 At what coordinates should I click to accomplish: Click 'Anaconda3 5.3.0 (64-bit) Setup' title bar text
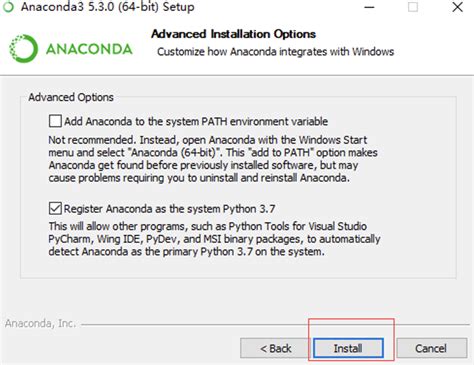point(108,7)
